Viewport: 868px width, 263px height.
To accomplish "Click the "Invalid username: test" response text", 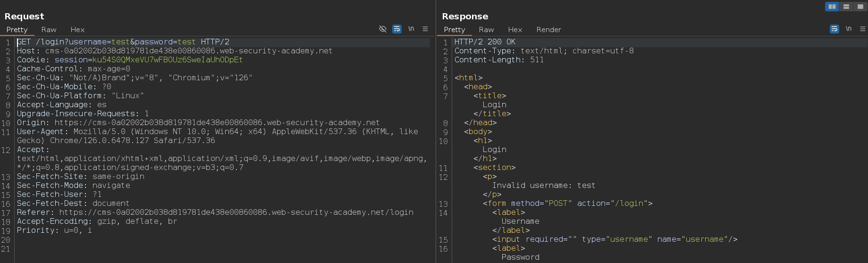I will (x=544, y=186).
